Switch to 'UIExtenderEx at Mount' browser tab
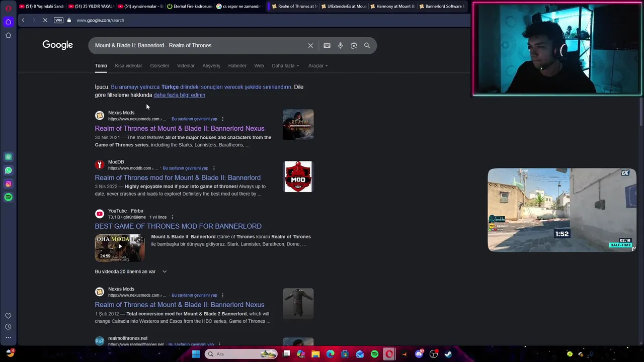 point(343,7)
